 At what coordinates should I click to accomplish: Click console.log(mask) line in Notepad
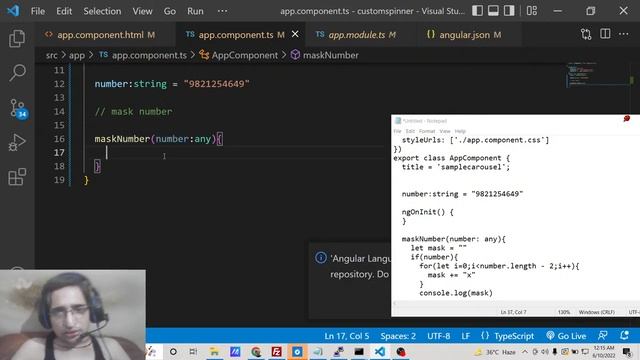point(456,293)
